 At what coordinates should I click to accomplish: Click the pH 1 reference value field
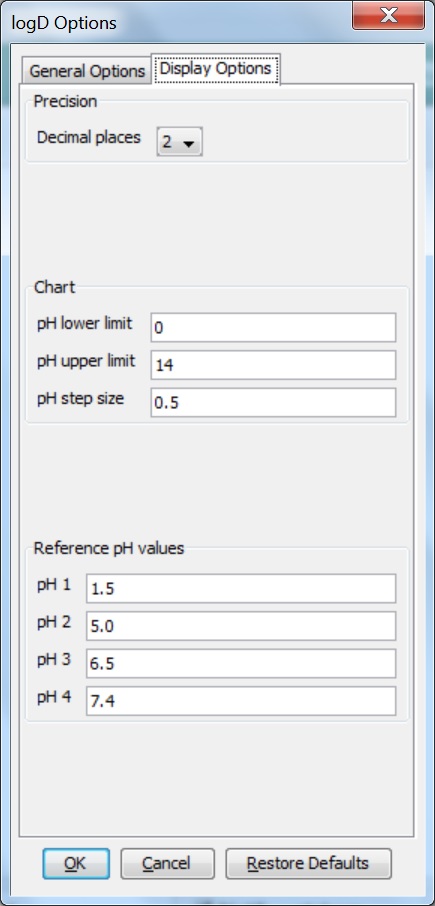click(x=241, y=588)
